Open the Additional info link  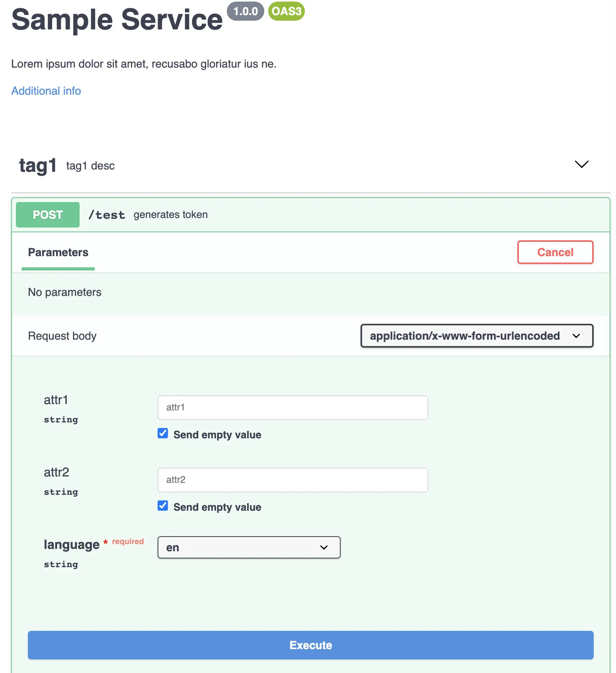tap(46, 91)
